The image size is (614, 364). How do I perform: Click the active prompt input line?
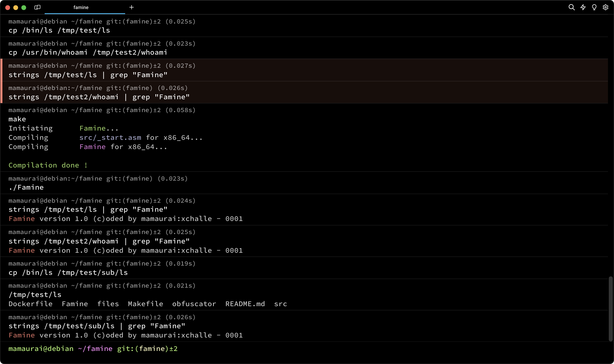295,349
